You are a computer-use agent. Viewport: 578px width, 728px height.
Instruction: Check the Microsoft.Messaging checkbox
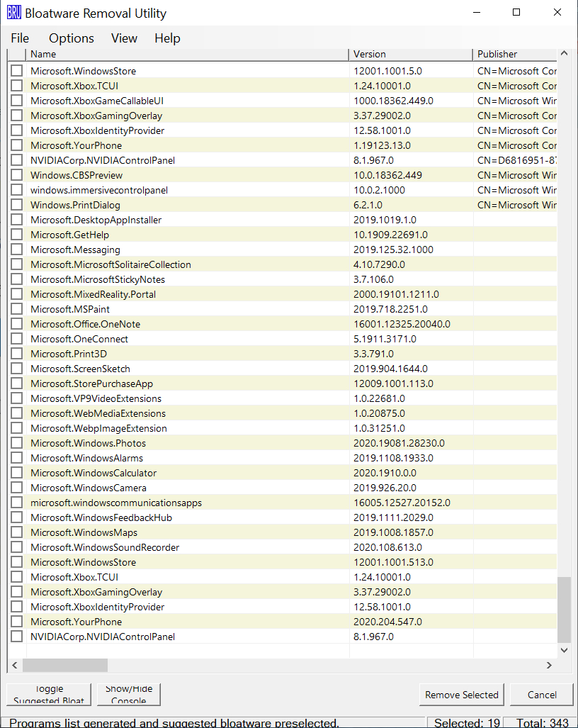[17, 250]
